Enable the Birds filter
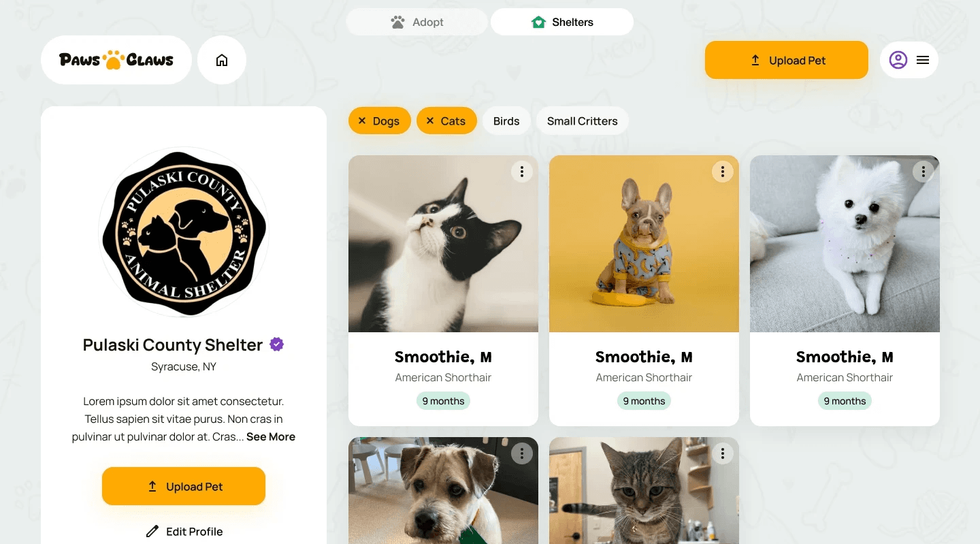980x544 pixels. pos(506,121)
